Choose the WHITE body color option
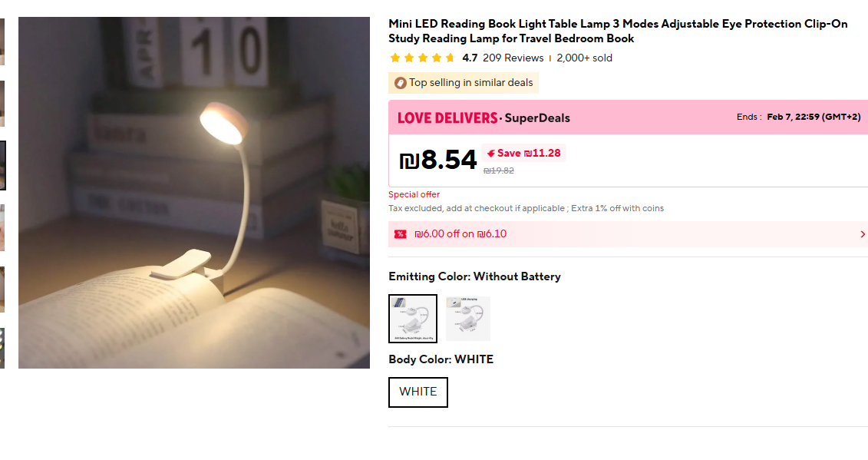 pos(418,392)
